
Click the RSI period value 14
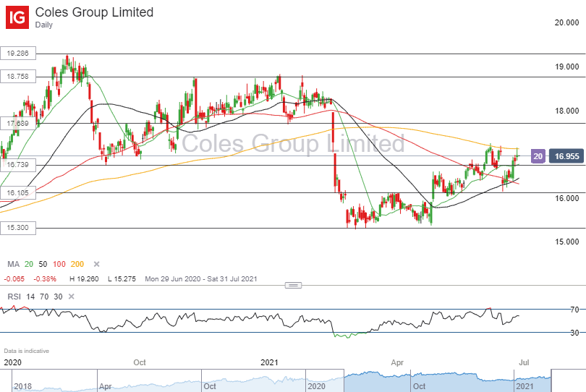[x=30, y=297]
